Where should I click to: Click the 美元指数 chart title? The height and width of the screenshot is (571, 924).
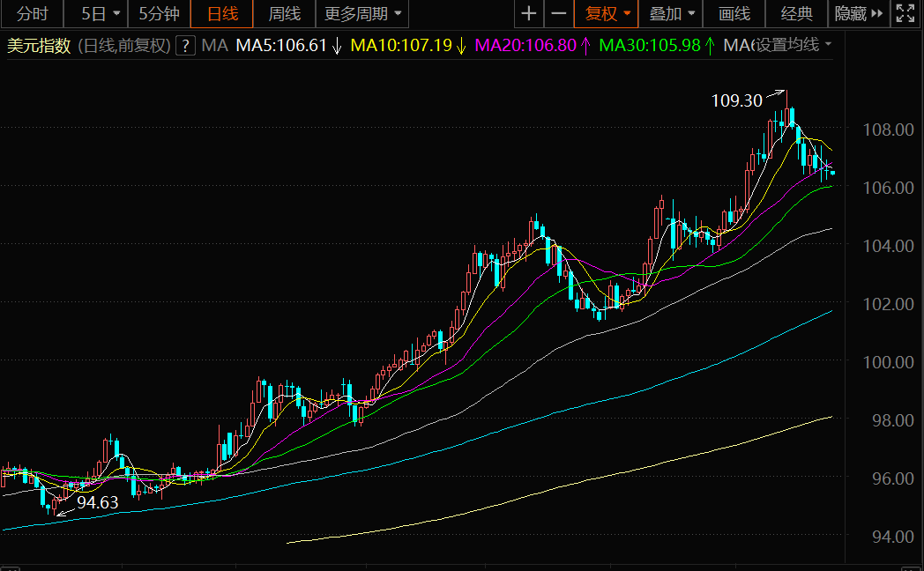coord(38,46)
